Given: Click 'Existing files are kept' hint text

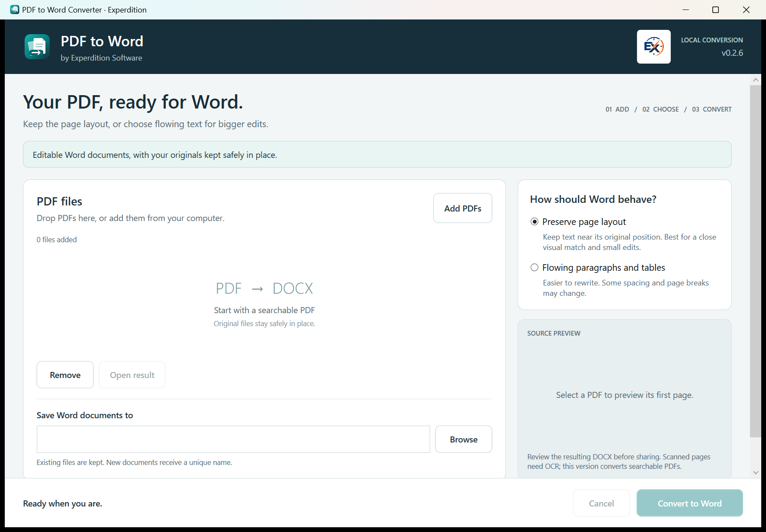Looking at the screenshot, I should 134,462.
